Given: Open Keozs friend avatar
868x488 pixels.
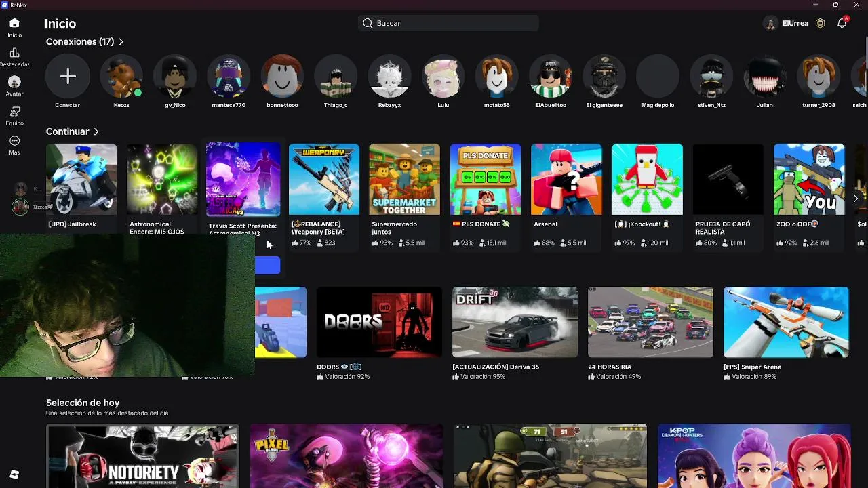Looking at the screenshot, I should (x=121, y=77).
